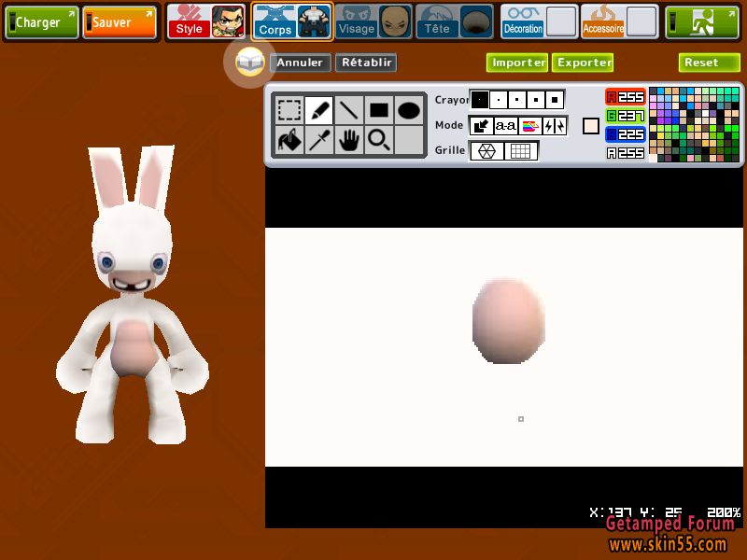
Task: Click the Exporter button
Action: (583, 63)
